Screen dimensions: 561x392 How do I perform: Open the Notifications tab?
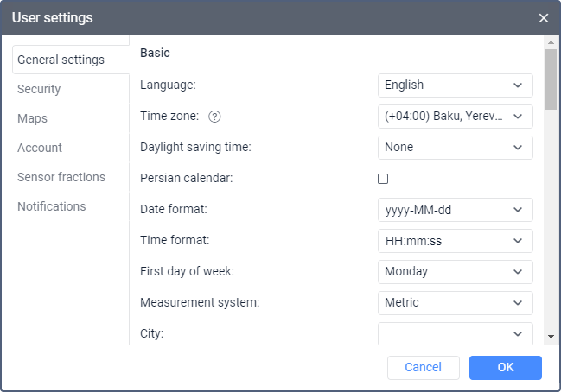coord(52,206)
